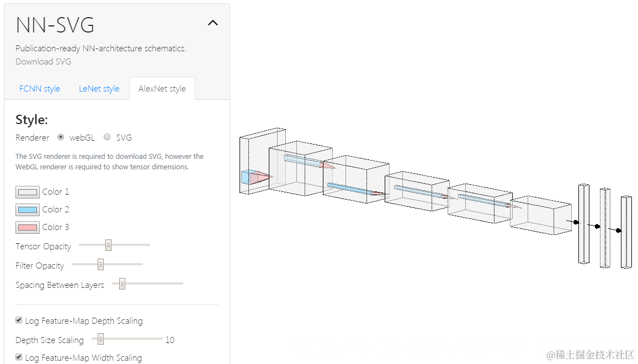Image resolution: width=638 pixels, height=364 pixels.
Task: Select the webGL renderer radio button
Action: [x=61, y=137]
